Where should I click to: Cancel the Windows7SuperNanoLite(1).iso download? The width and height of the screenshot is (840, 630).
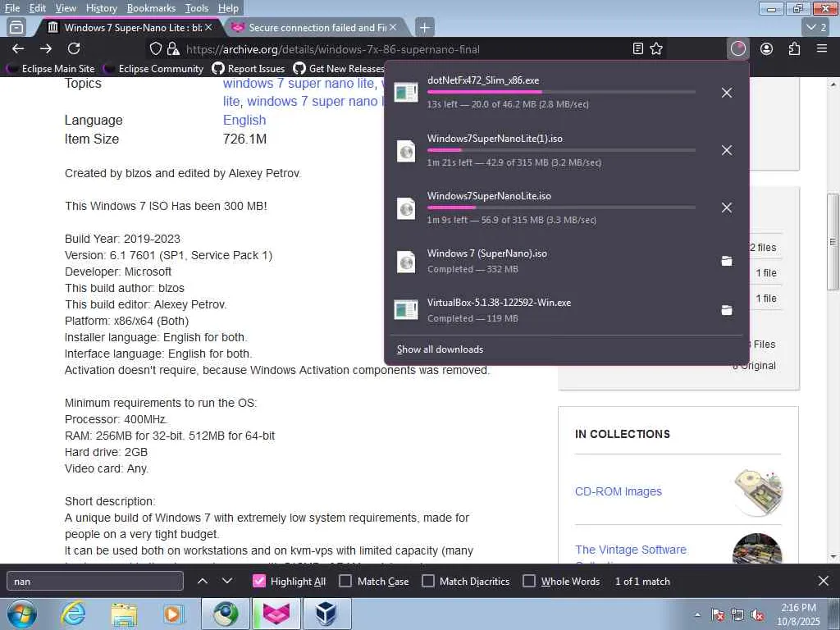[x=727, y=150]
